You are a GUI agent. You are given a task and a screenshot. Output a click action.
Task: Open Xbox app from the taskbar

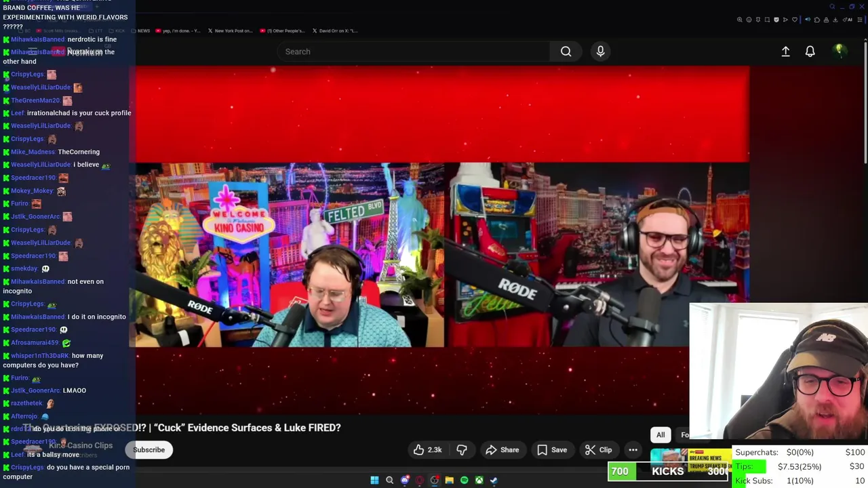tap(479, 481)
